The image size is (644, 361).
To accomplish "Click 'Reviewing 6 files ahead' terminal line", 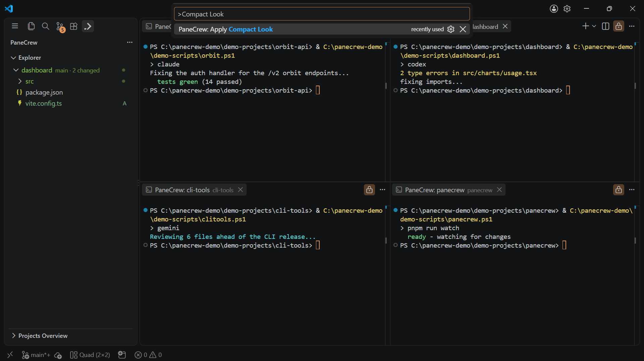I will coord(232,237).
